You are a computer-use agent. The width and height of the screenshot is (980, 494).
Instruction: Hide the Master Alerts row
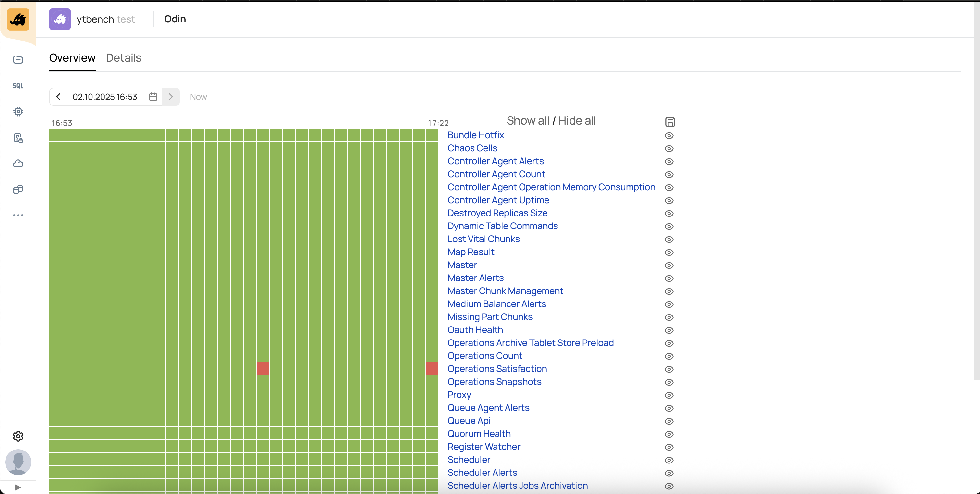(x=669, y=278)
